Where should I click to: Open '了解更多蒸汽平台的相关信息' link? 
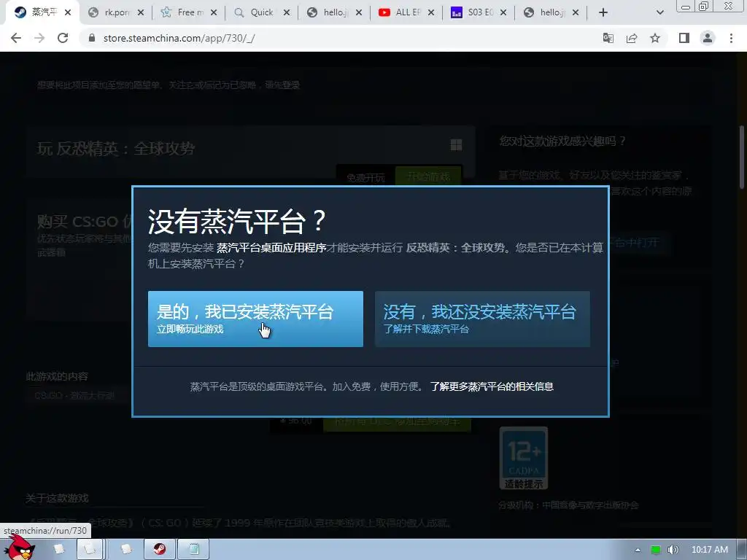[x=492, y=386]
